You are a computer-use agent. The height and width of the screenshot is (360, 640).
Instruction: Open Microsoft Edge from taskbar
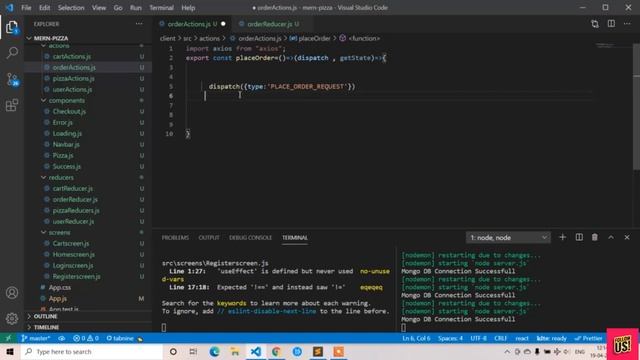pos(214,351)
